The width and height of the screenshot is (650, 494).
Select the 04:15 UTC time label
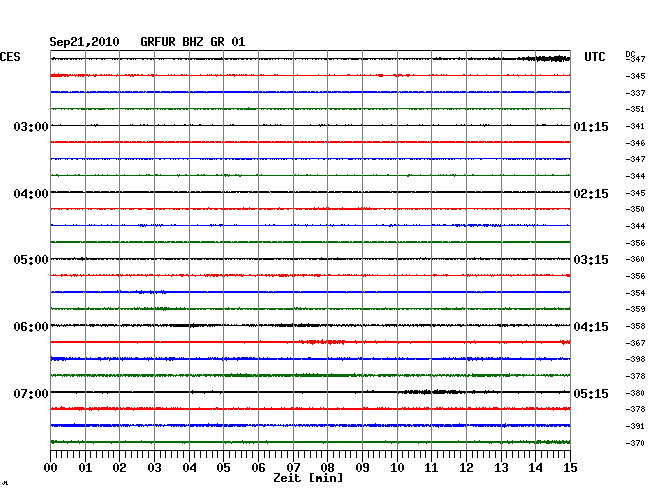[591, 327]
